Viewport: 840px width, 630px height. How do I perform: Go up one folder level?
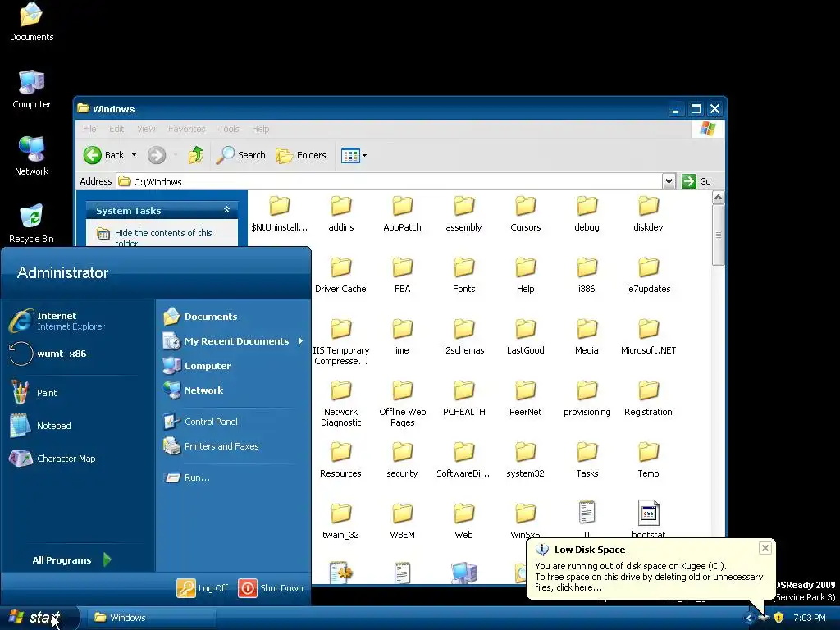[195, 155]
